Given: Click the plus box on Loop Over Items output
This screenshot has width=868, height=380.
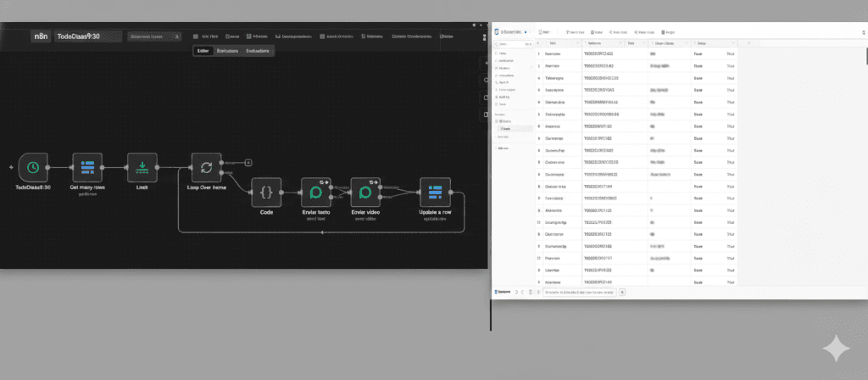Looking at the screenshot, I should pos(248,161).
